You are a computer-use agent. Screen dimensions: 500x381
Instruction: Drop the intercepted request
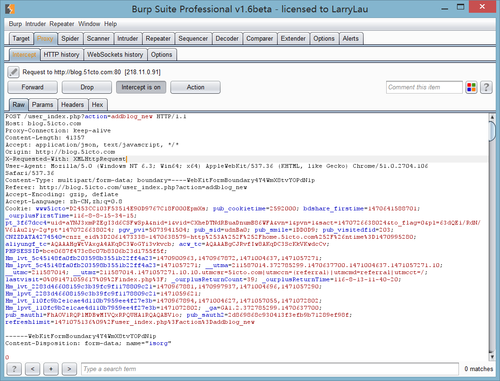(87, 87)
